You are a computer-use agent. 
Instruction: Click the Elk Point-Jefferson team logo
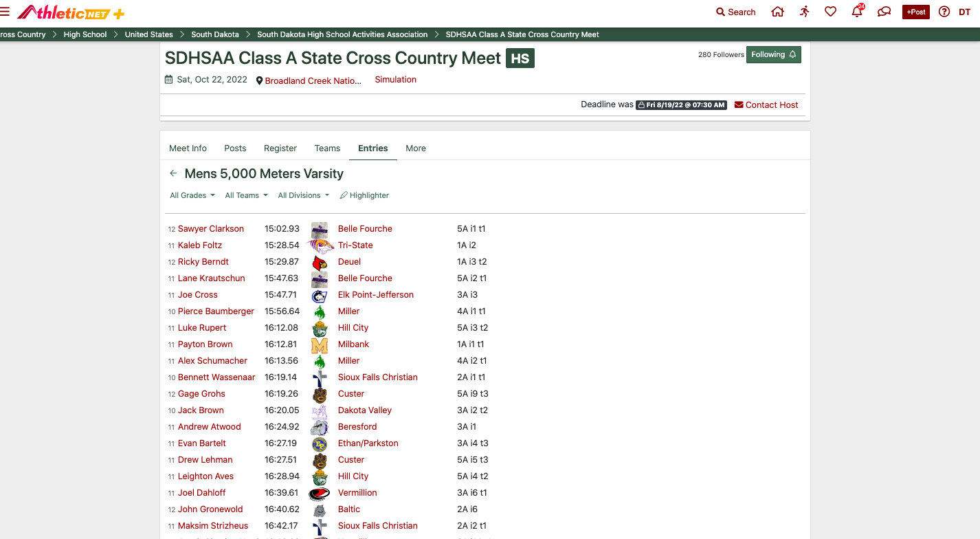320,296
